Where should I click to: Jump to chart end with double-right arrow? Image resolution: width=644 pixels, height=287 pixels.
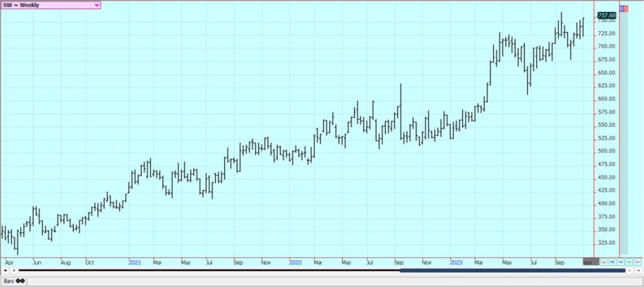639,271
